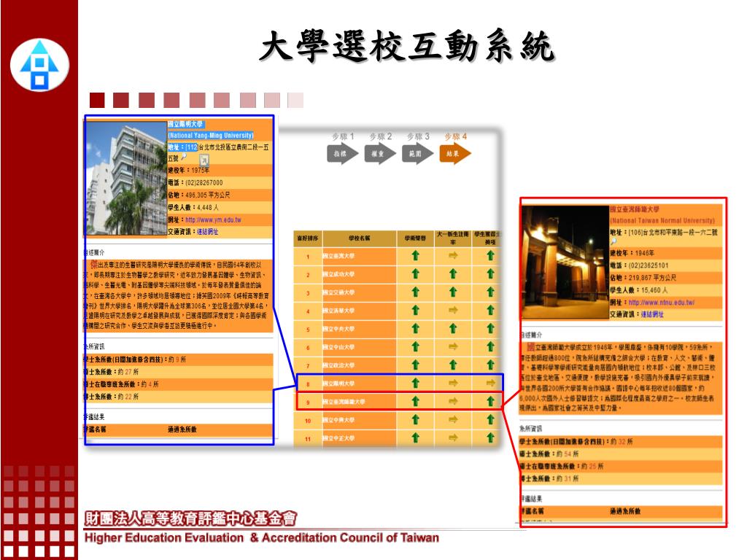747x560 pixels.
Task: Click rank 2 大一新生註冊率 green up arrow
Action: click(x=453, y=274)
